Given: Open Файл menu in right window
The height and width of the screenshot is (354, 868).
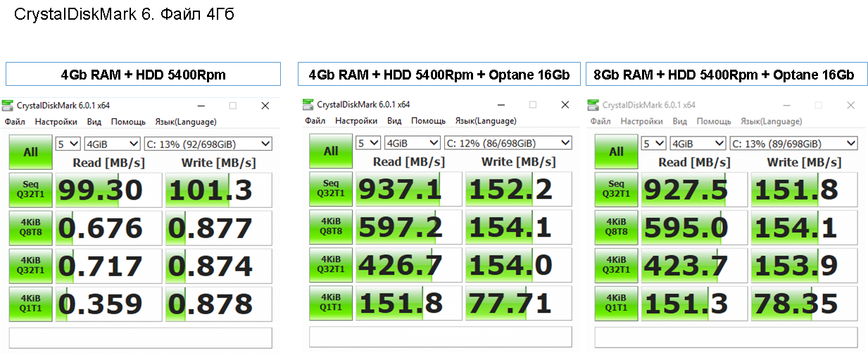Looking at the screenshot, I should pos(600,121).
